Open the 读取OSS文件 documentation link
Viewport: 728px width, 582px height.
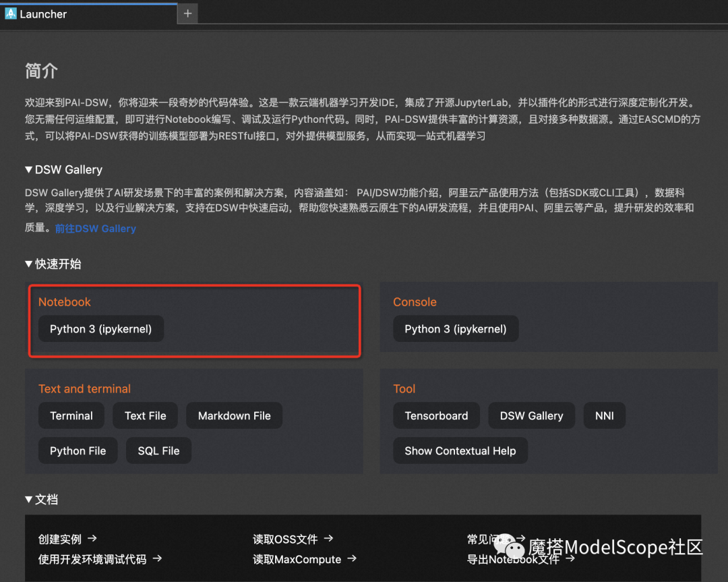click(287, 539)
